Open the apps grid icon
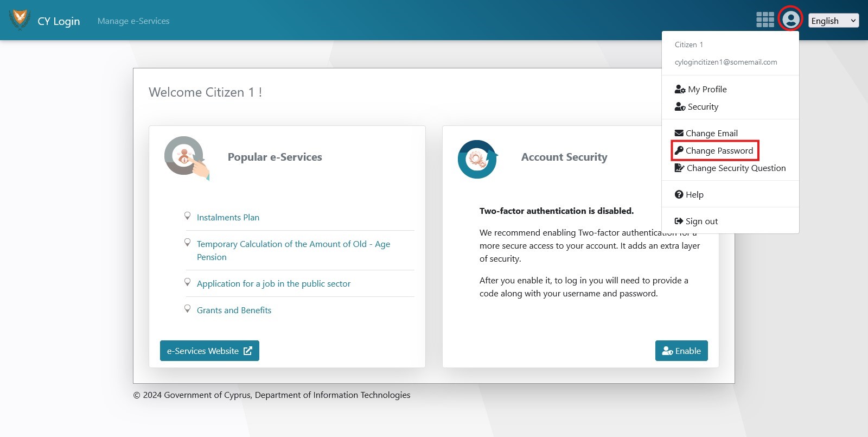Image resolution: width=868 pixels, height=437 pixels. coord(765,20)
